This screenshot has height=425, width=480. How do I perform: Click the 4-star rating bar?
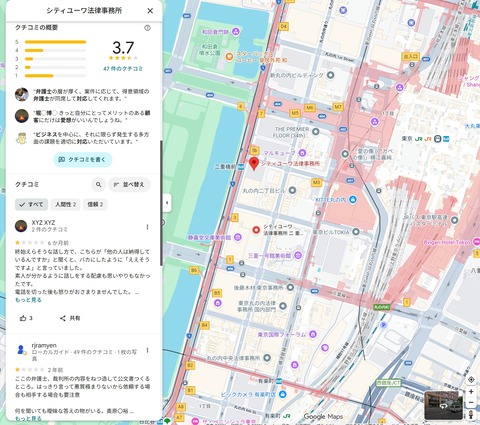click(x=55, y=50)
